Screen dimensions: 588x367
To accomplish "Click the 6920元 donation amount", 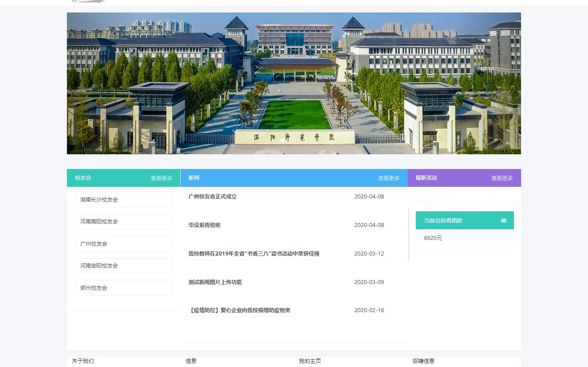I will click(x=433, y=238).
